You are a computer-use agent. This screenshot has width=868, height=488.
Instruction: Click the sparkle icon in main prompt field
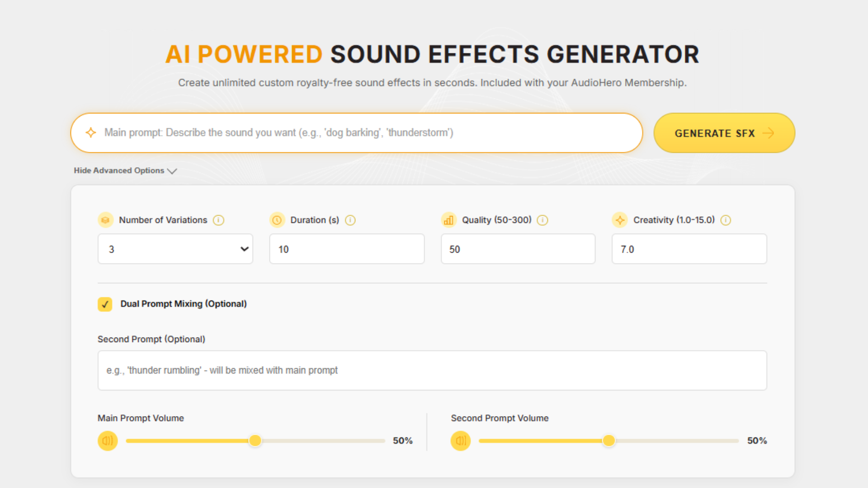[x=91, y=132]
